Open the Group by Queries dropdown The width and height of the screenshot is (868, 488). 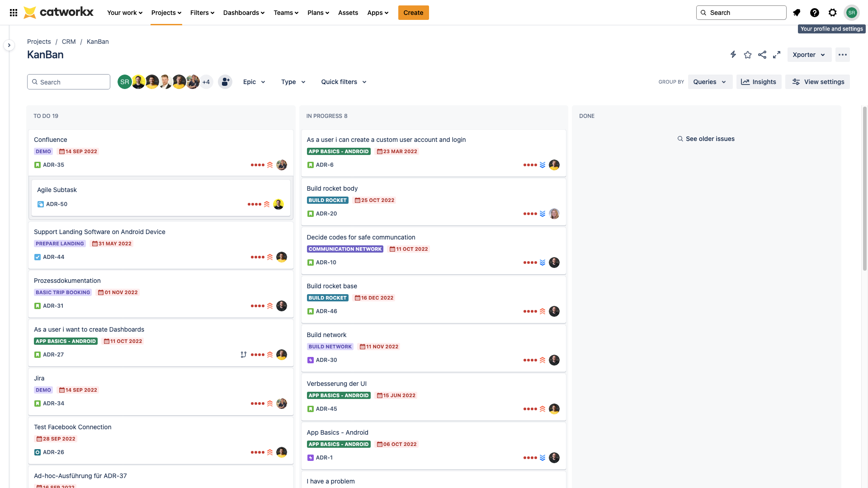(x=710, y=82)
